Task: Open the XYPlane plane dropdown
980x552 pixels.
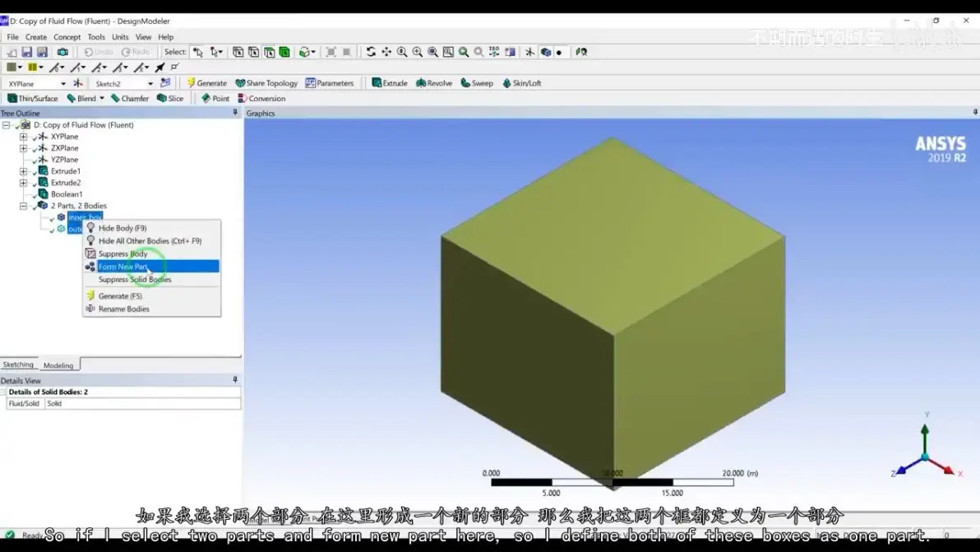Action: point(63,83)
